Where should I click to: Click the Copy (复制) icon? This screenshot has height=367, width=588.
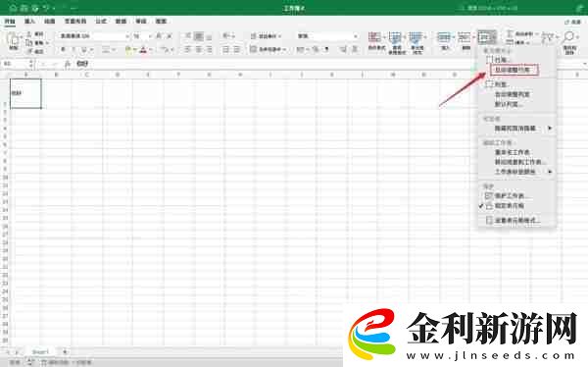click(29, 43)
